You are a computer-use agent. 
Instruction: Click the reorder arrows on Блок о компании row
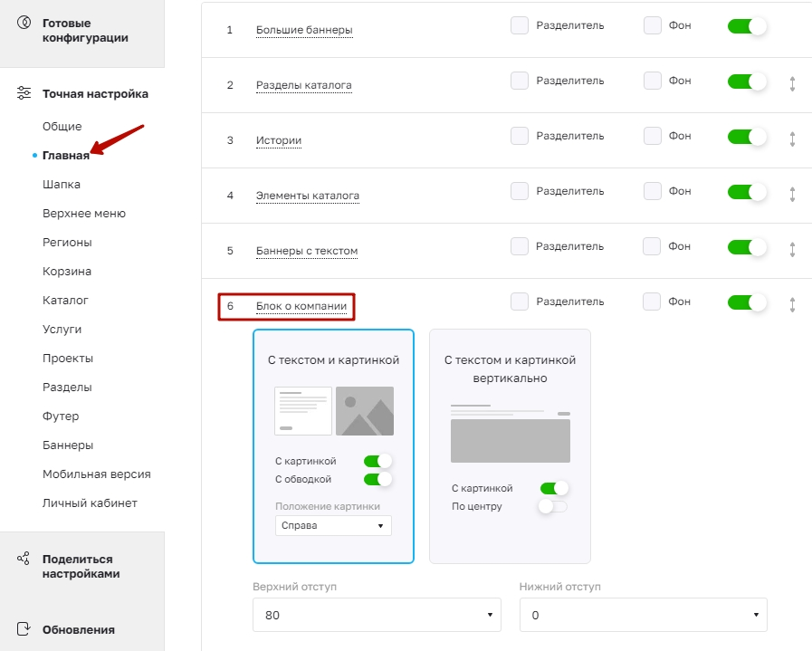[x=792, y=304]
